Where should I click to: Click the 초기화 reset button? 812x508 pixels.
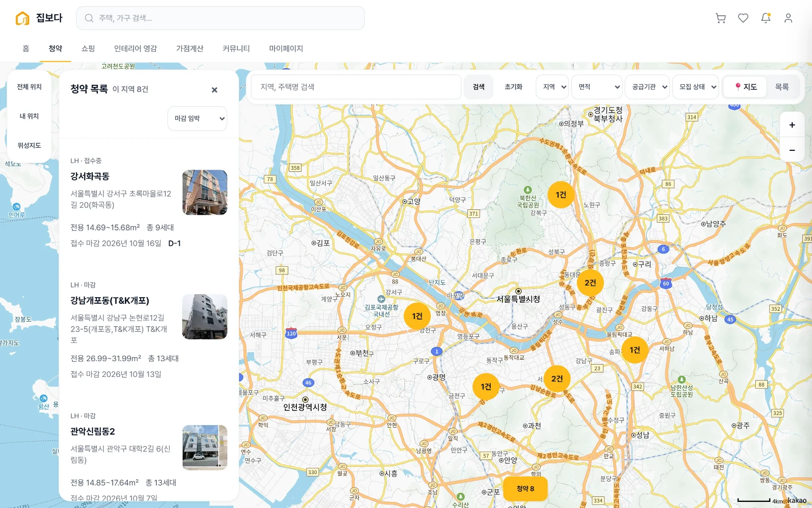tap(514, 87)
